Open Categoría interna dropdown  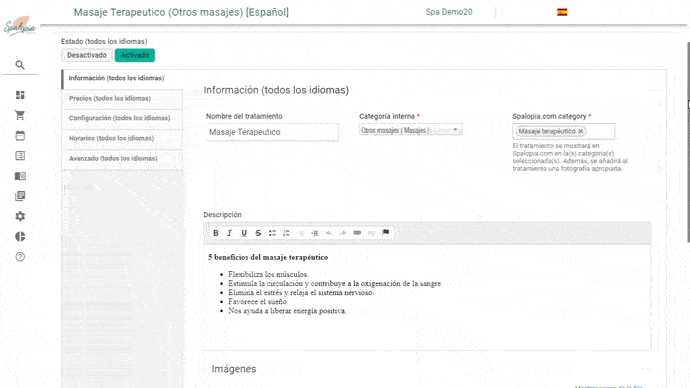[411, 130]
